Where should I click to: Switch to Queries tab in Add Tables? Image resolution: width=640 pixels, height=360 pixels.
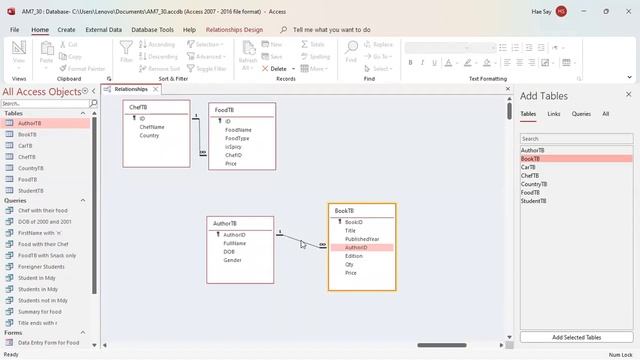pyautogui.click(x=581, y=114)
